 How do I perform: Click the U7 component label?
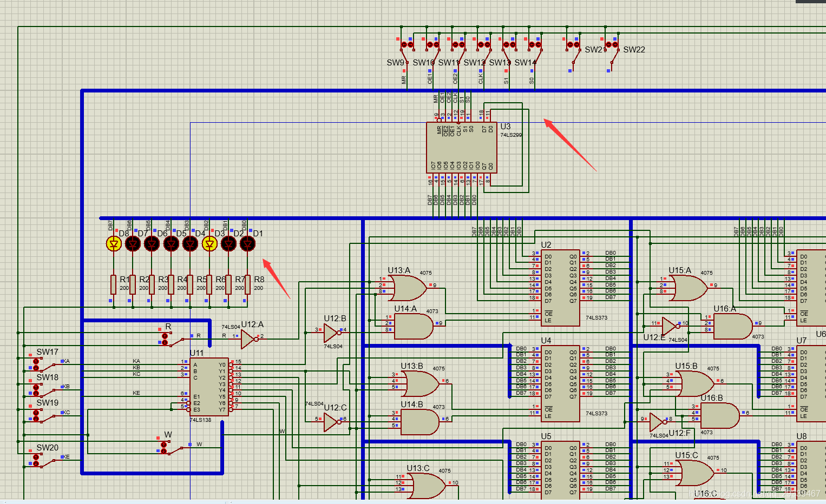802,341
